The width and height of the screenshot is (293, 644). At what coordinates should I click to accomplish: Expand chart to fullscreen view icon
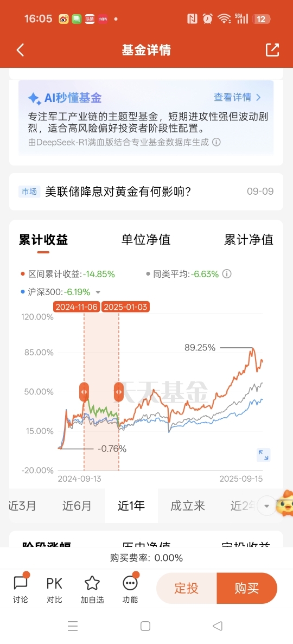263,455
